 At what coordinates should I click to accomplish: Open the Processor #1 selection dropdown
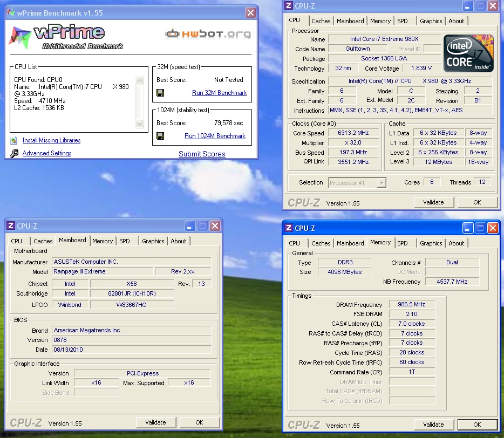[381, 183]
